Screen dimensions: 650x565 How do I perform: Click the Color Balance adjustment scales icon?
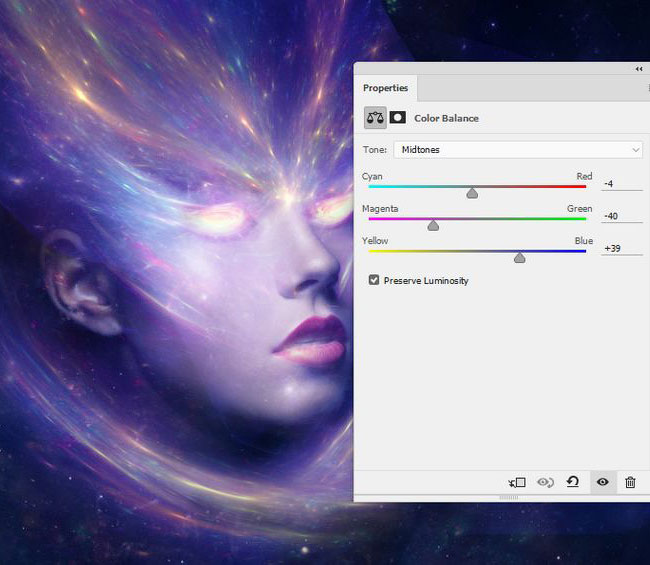[x=375, y=118]
